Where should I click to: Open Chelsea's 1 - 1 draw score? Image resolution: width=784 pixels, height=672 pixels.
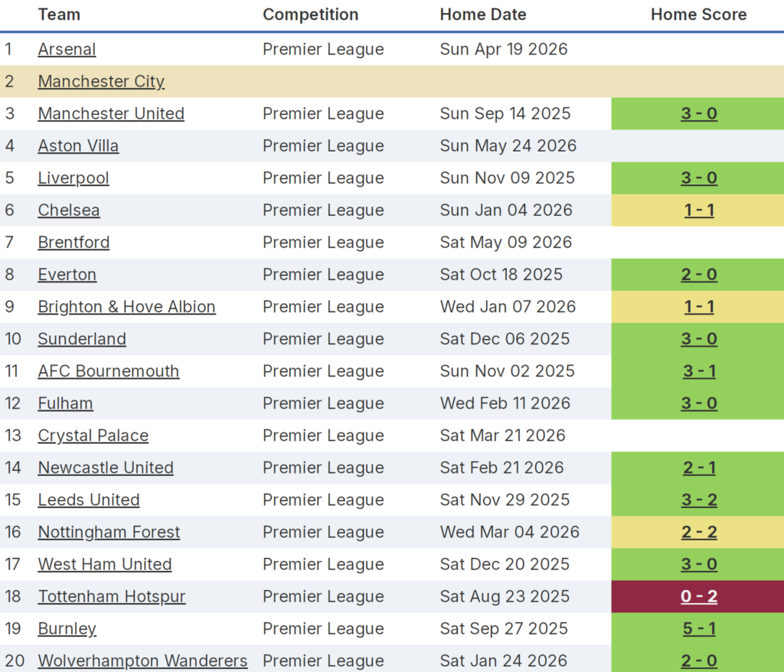point(698,210)
